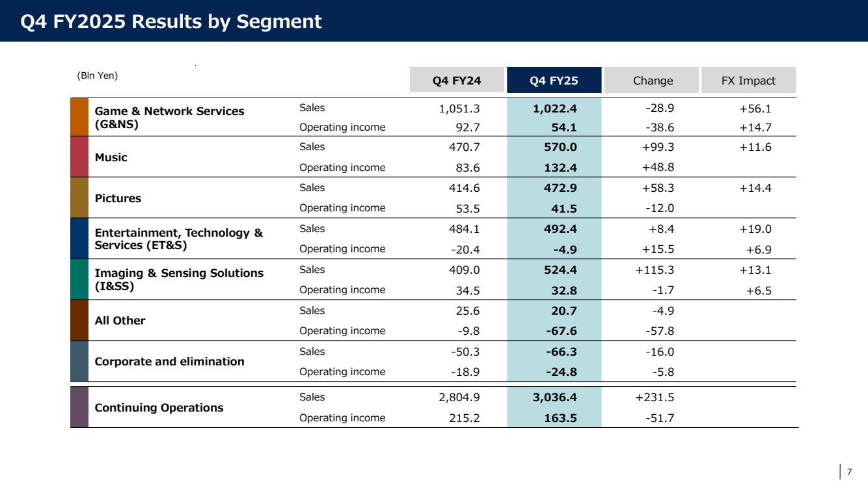Select the brown All Other color block
This screenshot has width=868, height=487.
click(x=79, y=321)
